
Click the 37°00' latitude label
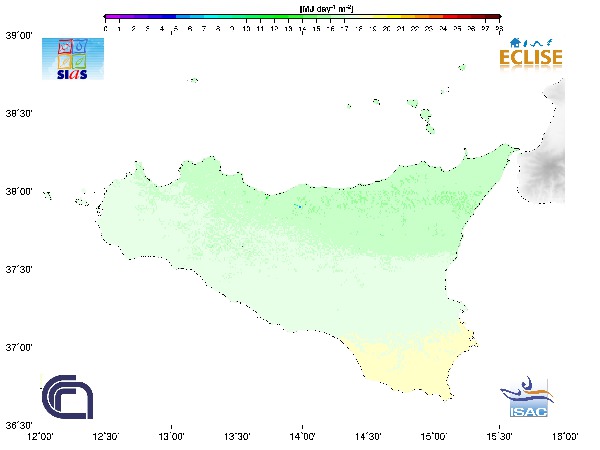click(19, 347)
